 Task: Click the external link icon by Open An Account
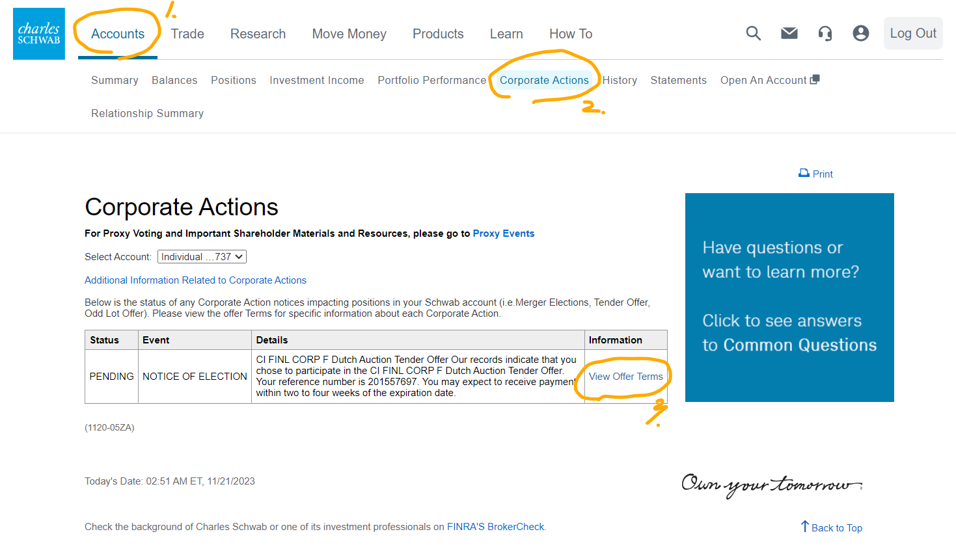(x=815, y=79)
